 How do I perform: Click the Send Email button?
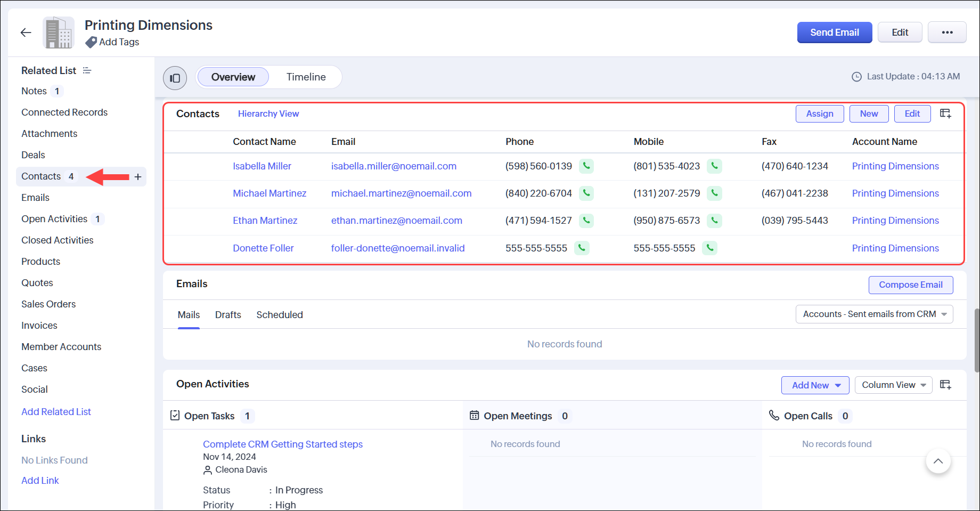[x=834, y=33]
